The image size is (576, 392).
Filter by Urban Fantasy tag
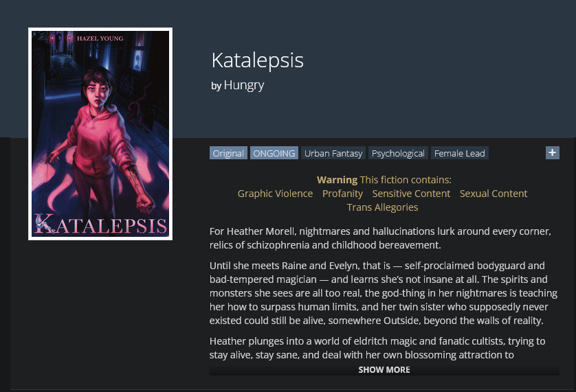333,153
